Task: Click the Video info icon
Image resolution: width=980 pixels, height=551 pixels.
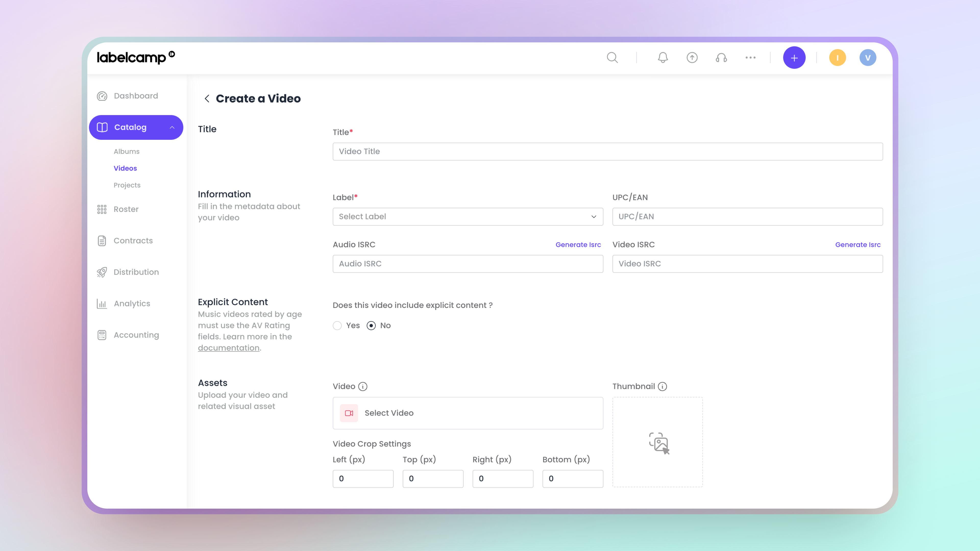Action: click(363, 386)
